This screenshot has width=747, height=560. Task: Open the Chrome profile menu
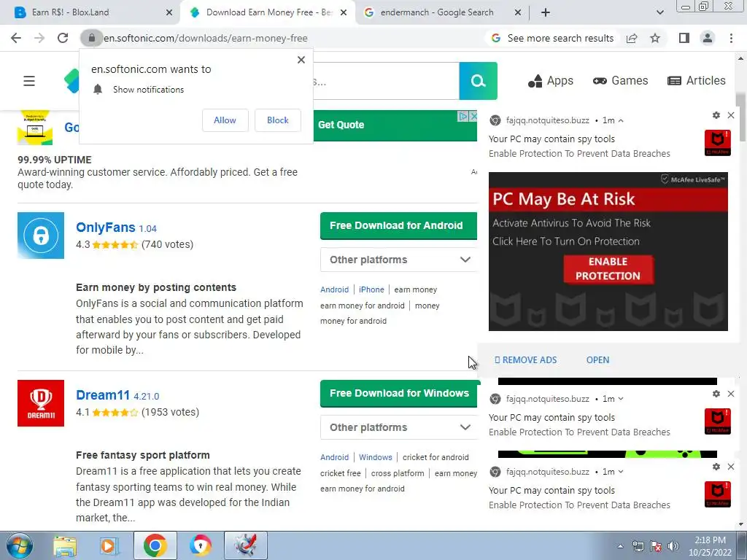708,38
